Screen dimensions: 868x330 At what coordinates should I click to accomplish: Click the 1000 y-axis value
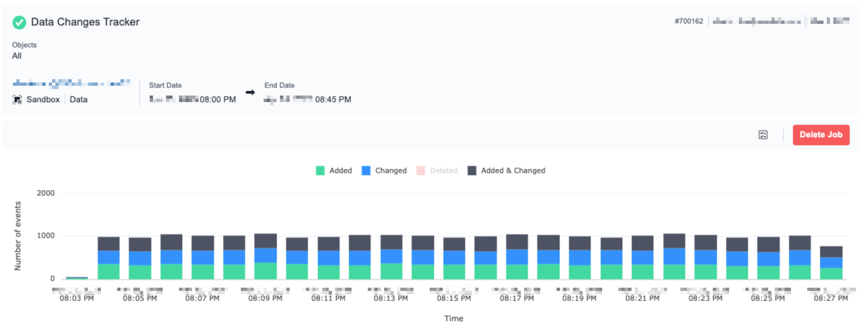pos(46,236)
